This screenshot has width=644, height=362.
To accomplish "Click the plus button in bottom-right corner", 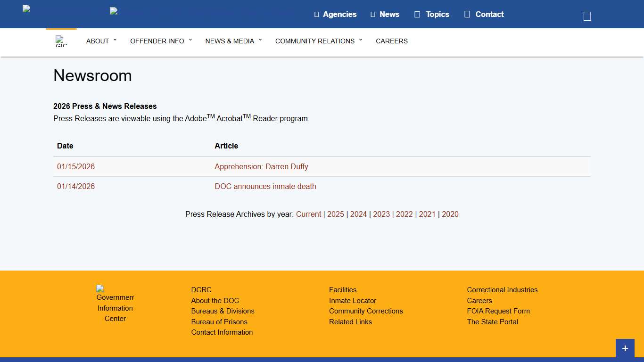I will click(625, 348).
